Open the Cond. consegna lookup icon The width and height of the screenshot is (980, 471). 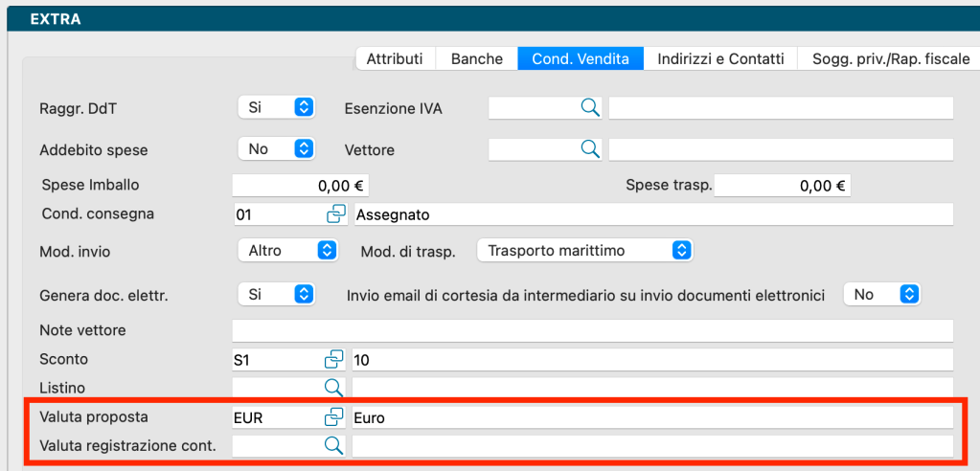click(335, 215)
